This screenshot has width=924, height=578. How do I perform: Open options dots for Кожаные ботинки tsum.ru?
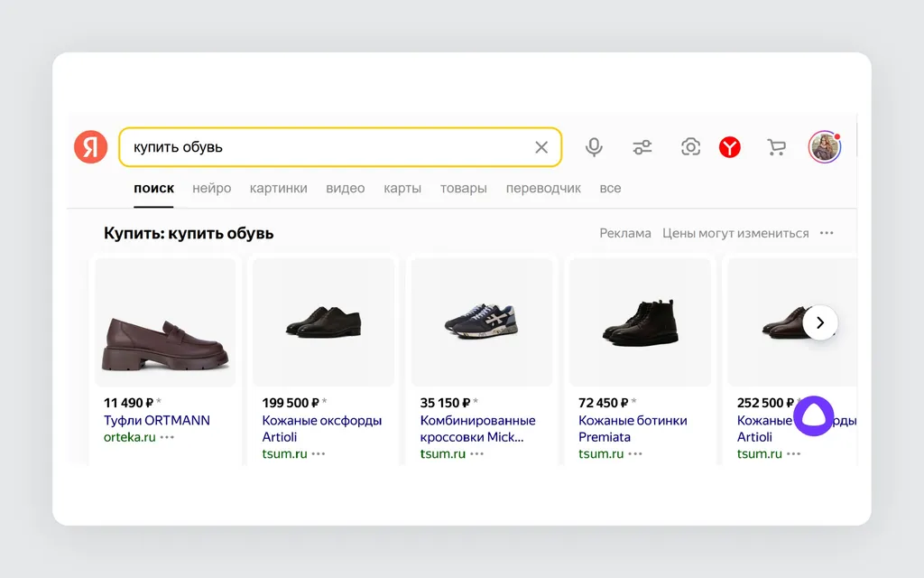pos(635,453)
